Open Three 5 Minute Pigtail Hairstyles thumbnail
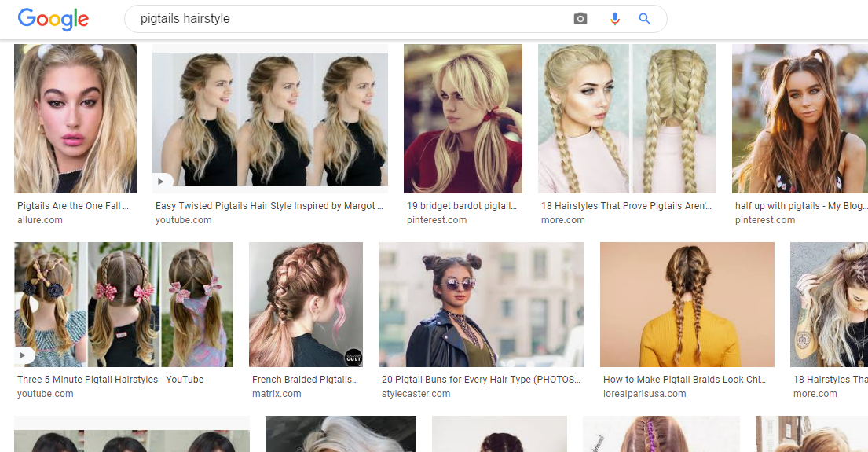868x452 pixels. pos(123,305)
